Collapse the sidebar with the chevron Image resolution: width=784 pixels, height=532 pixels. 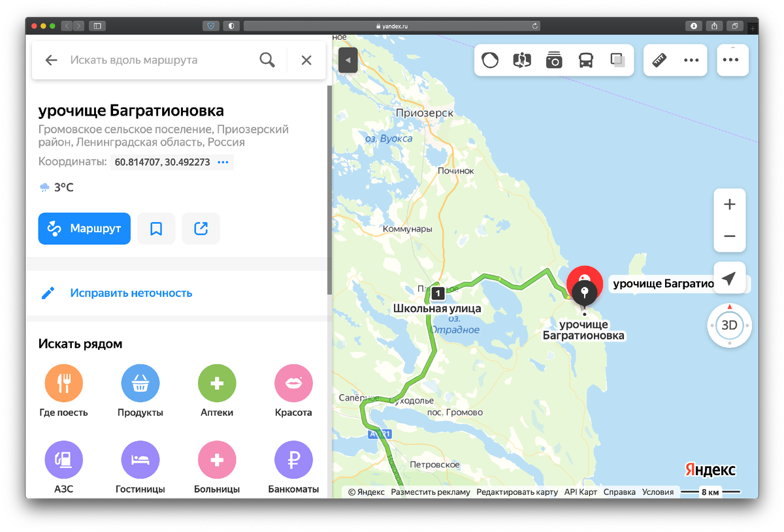click(348, 59)
